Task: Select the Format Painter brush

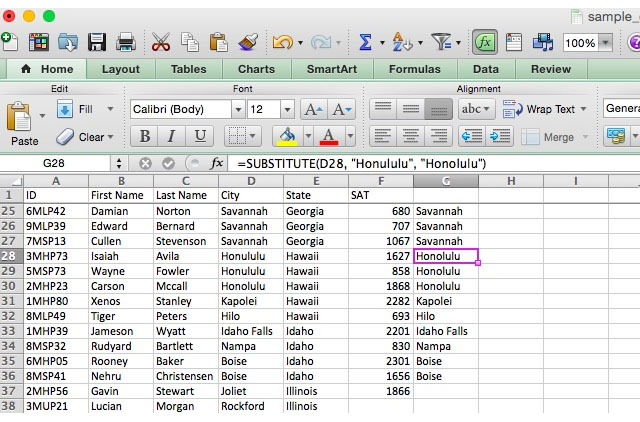Action: click(248, 42)
